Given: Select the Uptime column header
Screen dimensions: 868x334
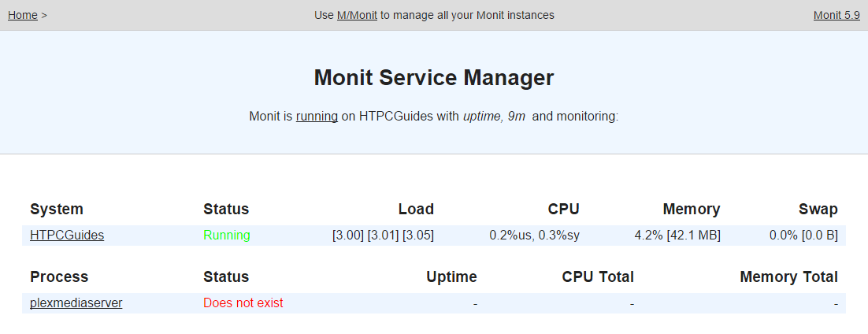Looking at the screenshot, I should [451, 276].
